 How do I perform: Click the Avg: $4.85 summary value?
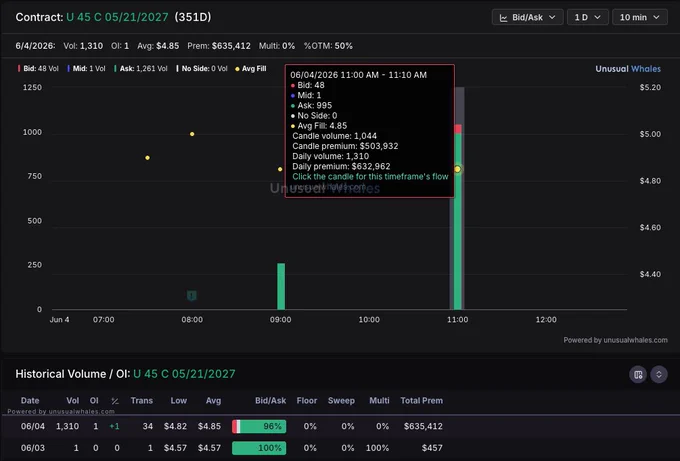point(158,46)
